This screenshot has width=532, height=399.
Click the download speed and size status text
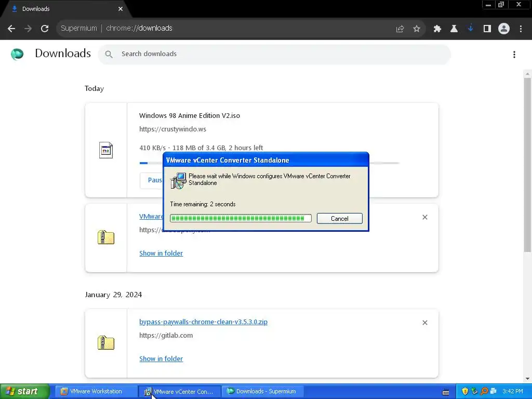pos(201,148)
